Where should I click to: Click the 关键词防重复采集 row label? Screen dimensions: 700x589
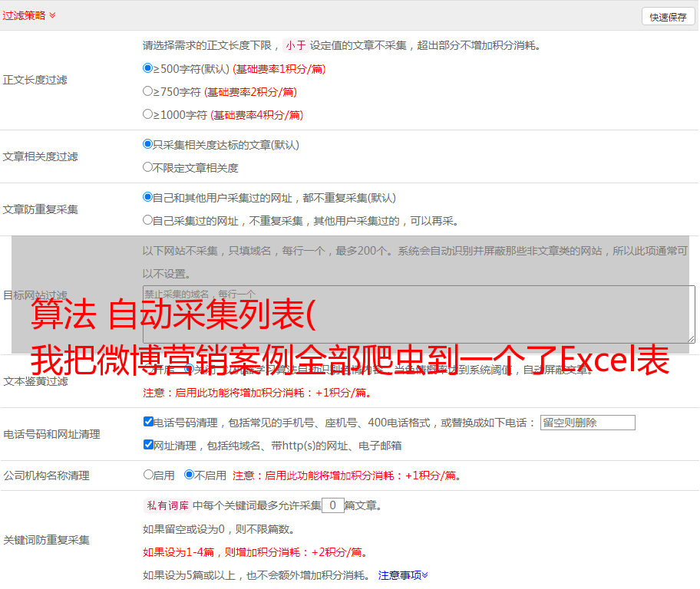coord(46,540)
